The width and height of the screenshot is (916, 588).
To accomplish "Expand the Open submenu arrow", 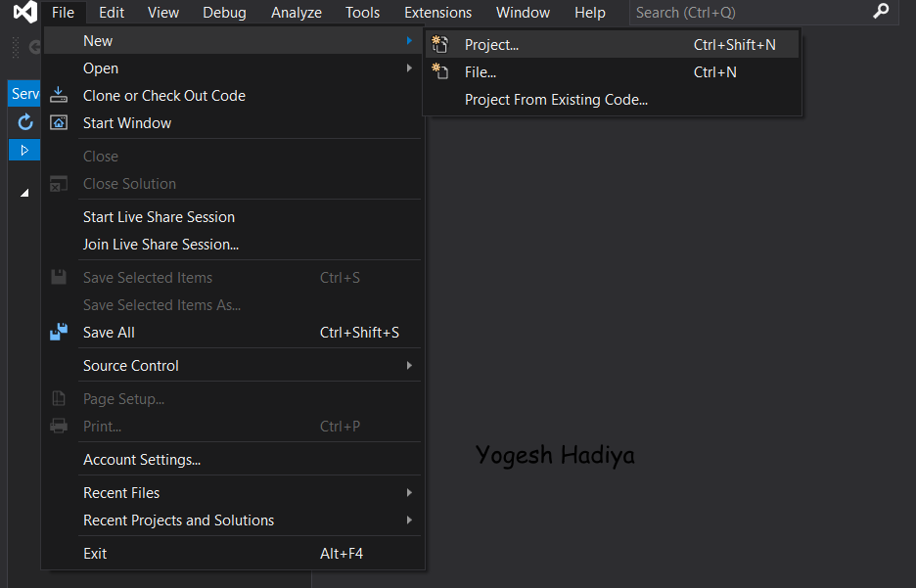I will click(409, 68).
